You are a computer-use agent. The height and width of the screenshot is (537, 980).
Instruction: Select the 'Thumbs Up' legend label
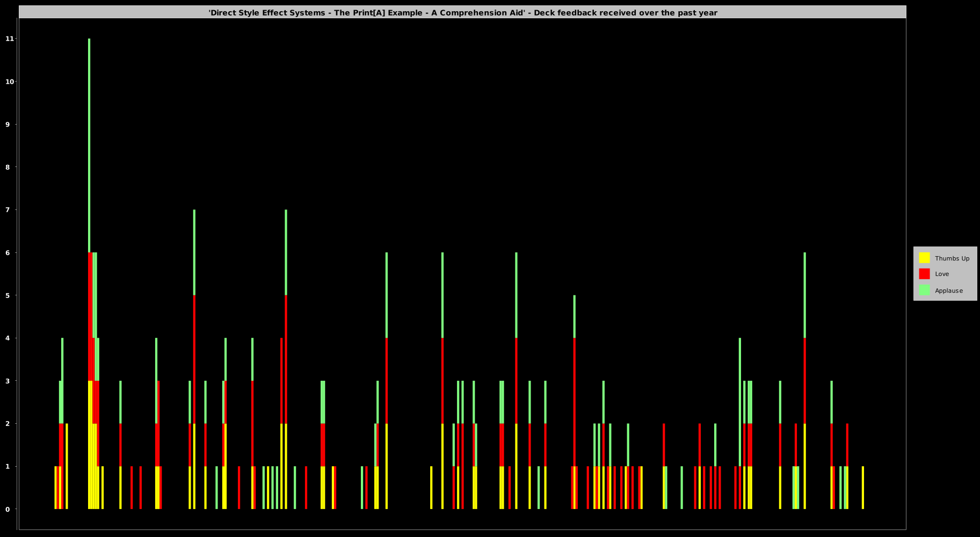pos(952,258)
